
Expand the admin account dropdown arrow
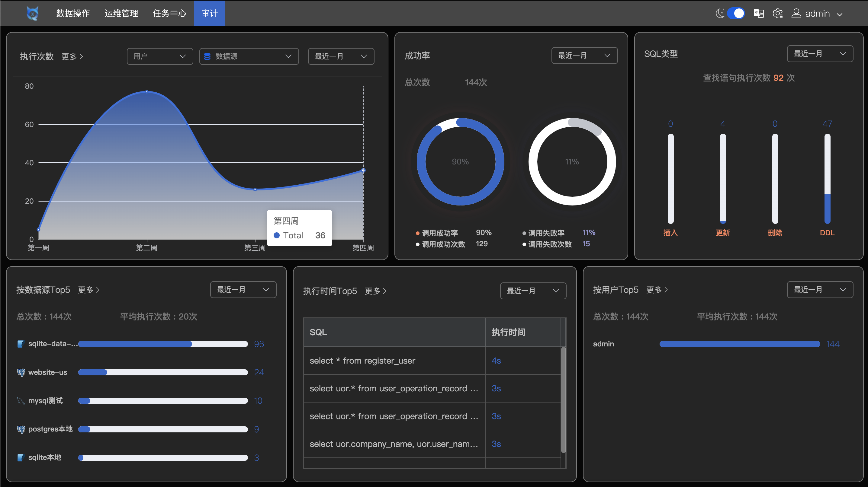pos(839,14)
